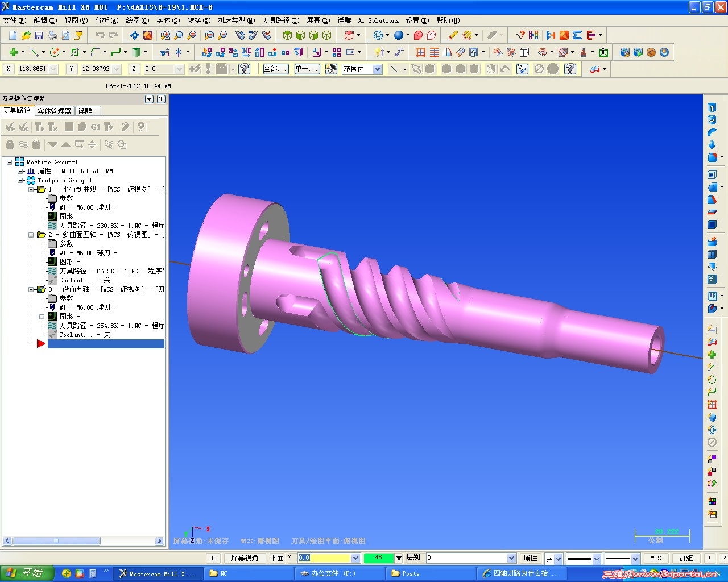Collapse the Toolpath Group-1 node

20,180
